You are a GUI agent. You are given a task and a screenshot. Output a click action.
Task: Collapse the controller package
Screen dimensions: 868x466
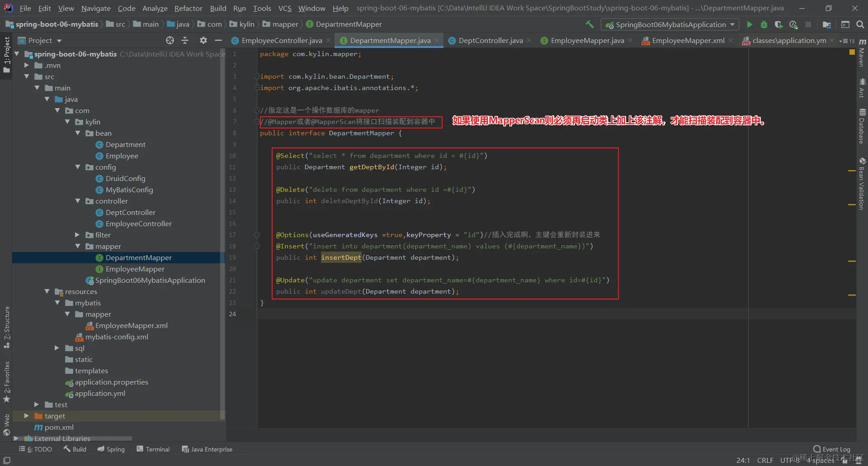coord(78,201)
